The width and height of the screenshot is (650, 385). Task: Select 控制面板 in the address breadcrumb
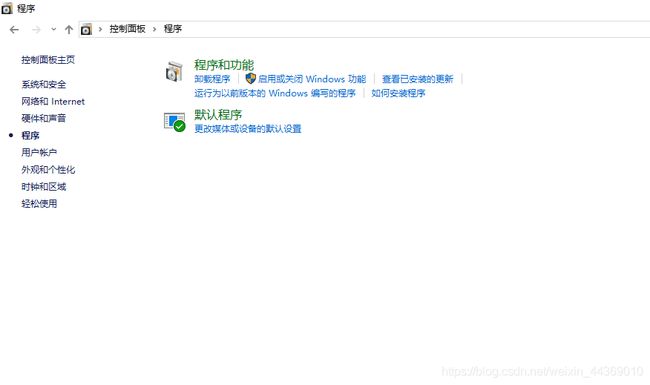pos(127,29)
